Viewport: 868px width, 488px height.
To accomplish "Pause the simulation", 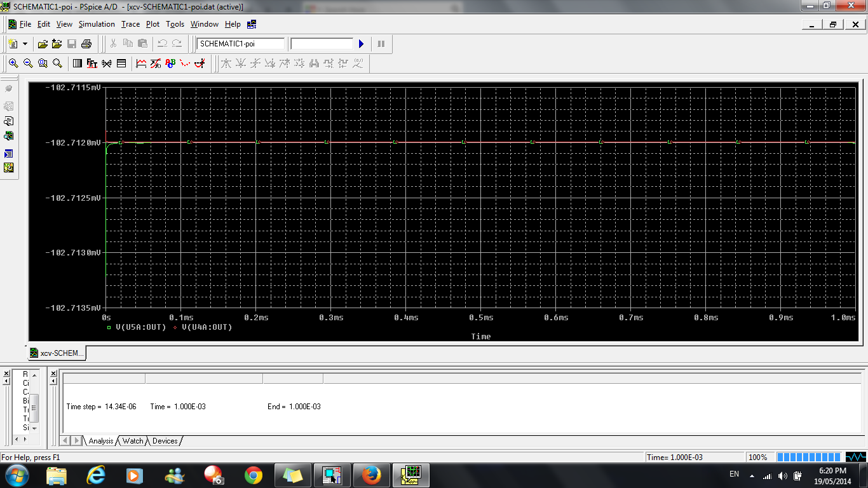I will (x=381, y=44).
